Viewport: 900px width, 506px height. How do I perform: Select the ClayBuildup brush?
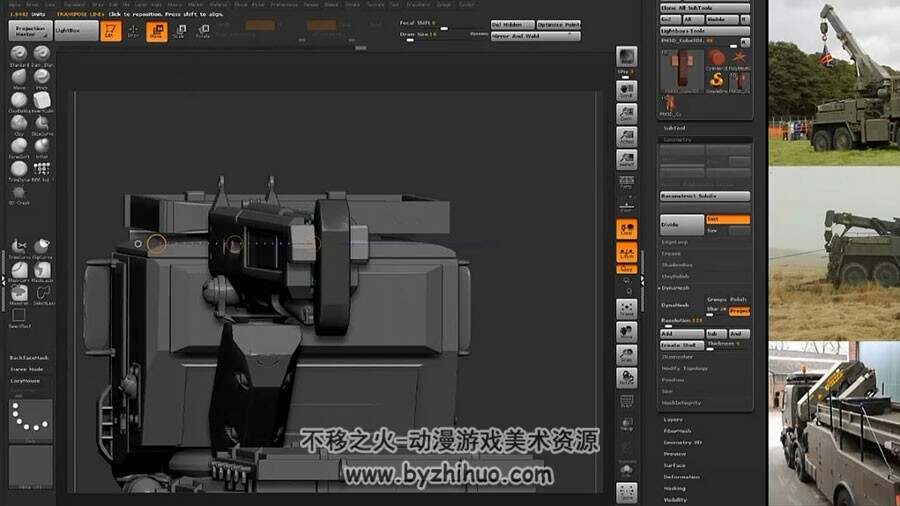(19, 100)
